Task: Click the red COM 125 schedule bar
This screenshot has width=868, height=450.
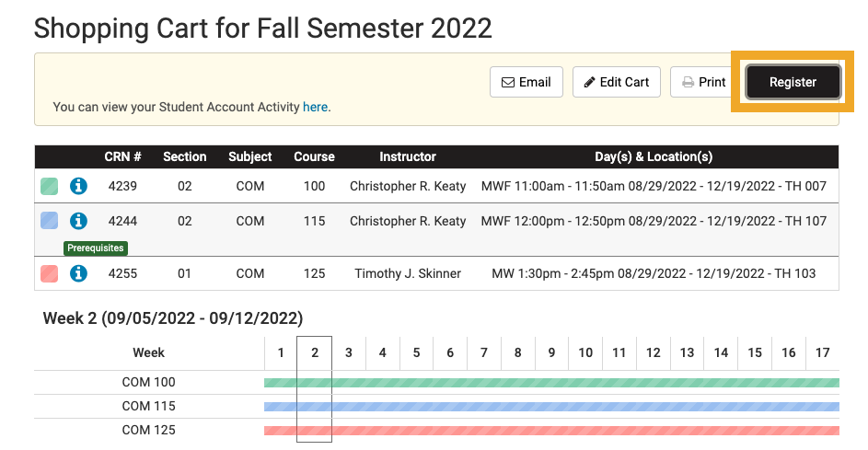Action: click(552, 431)
